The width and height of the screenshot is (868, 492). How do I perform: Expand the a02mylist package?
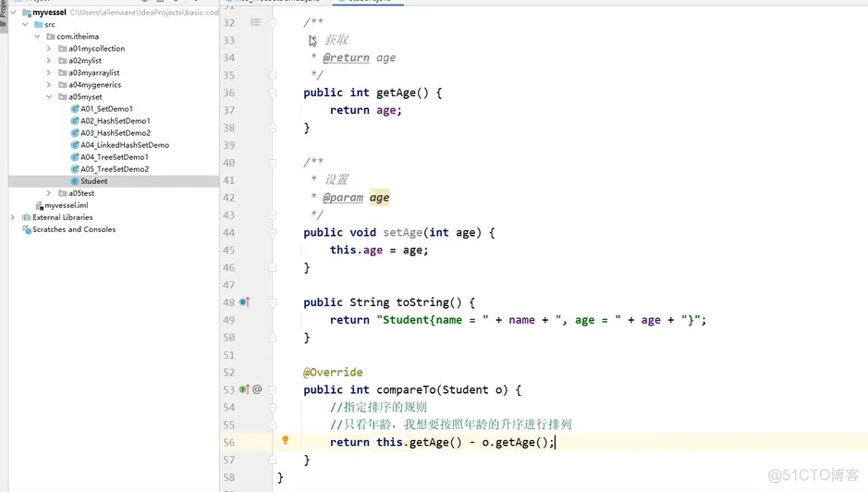click(x=49, y=60)
